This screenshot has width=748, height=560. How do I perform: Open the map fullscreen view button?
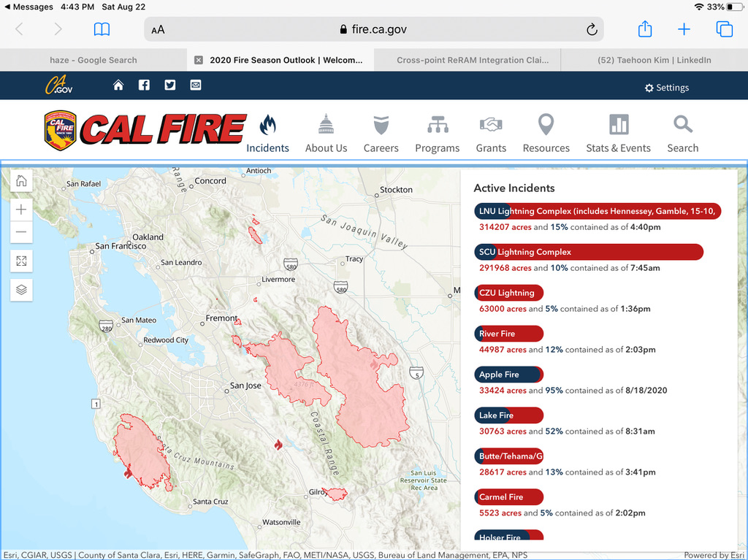[x=21, y=261]
